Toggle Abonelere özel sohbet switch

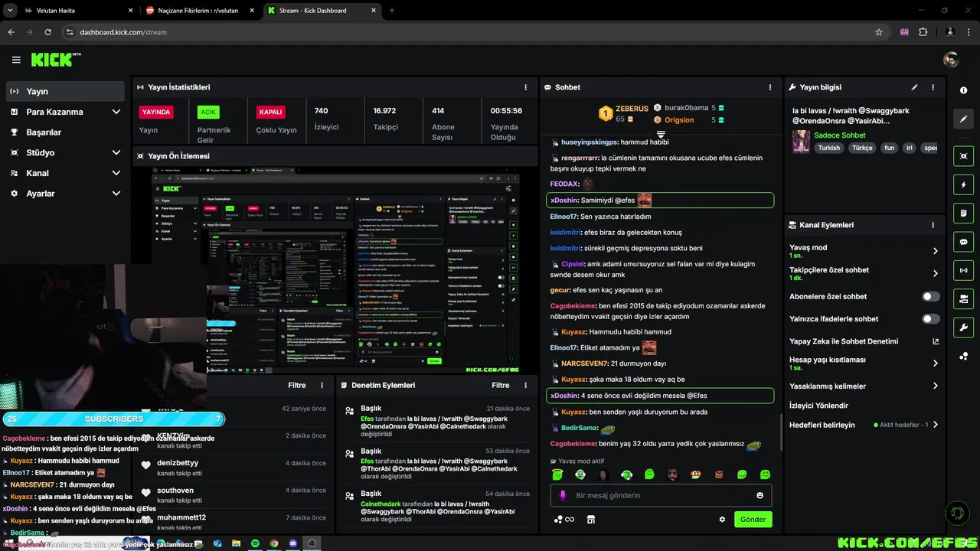click(x=931, y=296)
